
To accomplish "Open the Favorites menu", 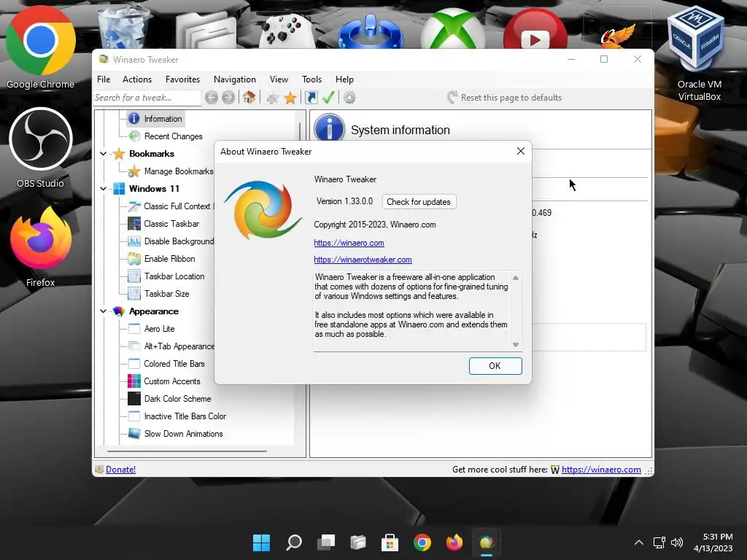I will pyautogui.click(x=182, y=79).
